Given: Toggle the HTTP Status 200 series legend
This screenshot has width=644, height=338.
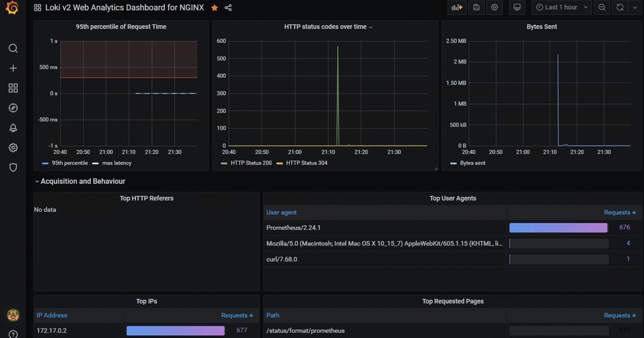Looking at the screenshot, I should [x=251, y=163].
